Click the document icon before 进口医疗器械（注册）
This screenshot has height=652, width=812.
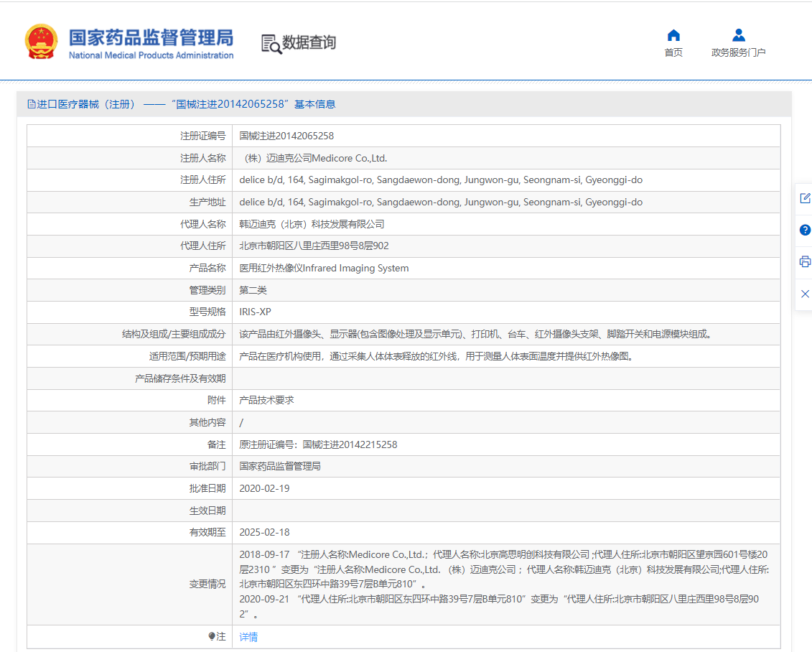click(32, 103)
